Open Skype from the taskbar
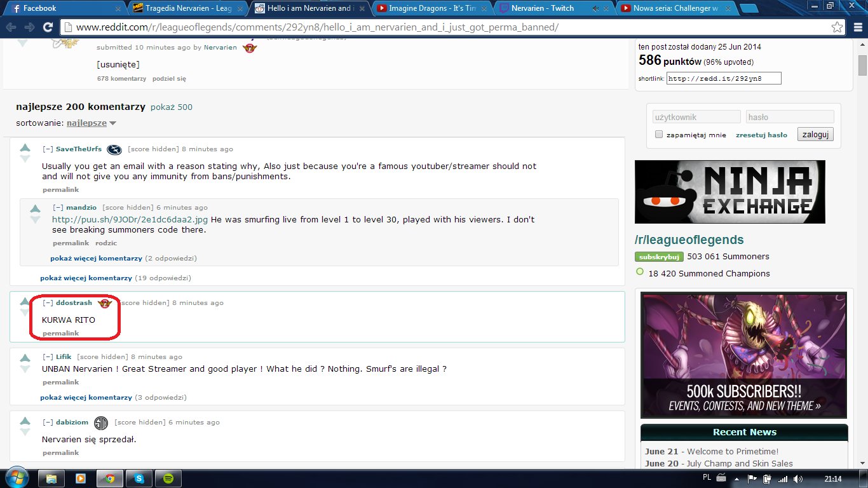The height and width of the screenshot is (488, 868). click(x=139, y=478)
